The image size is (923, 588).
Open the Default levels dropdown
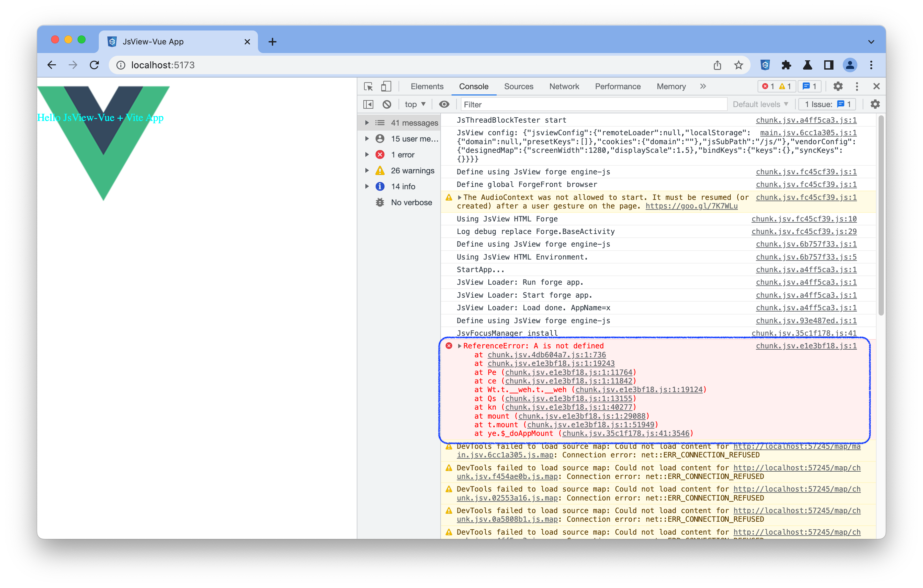pyautogui.click(x=760, y=104)
